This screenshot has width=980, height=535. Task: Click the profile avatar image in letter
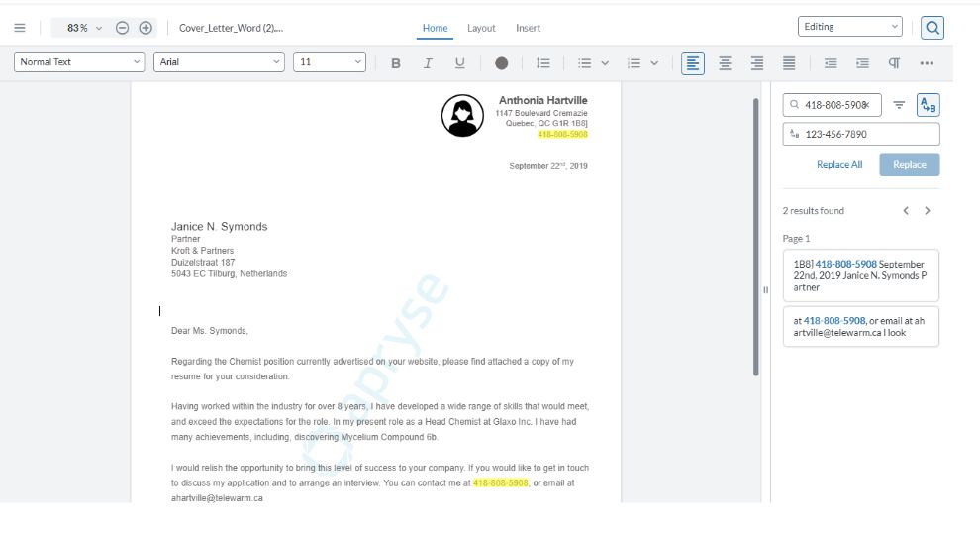(462, 116)
